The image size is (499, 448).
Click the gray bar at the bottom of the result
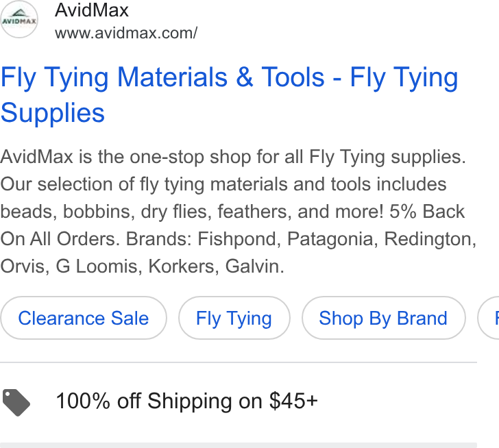[239, 445]
